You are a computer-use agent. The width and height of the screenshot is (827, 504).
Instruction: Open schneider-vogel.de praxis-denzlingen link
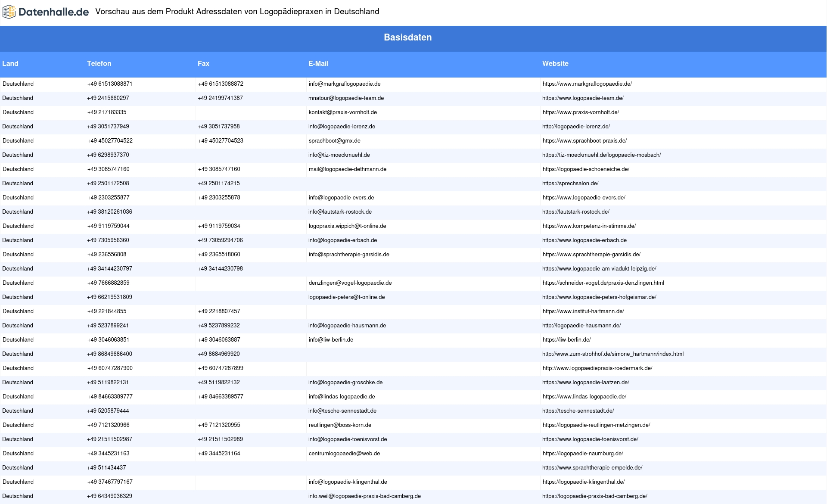coord(603,283)
